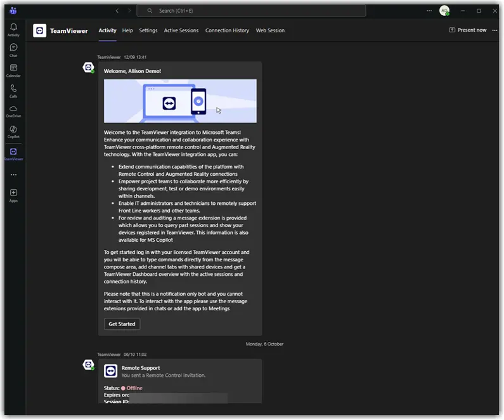
Task: Click the Welcome, Allison Demo! heading
Action: click(132, 71)
